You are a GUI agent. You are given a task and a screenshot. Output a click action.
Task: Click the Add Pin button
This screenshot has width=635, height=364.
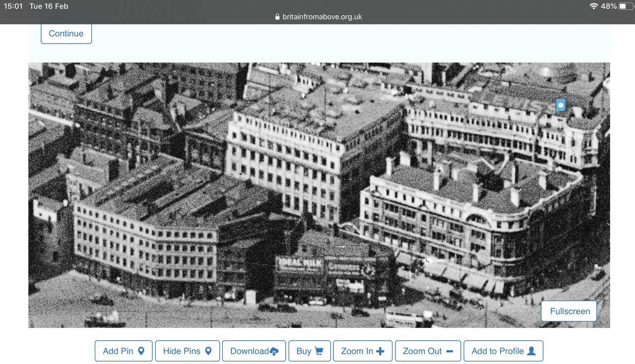tap(124, 351)
